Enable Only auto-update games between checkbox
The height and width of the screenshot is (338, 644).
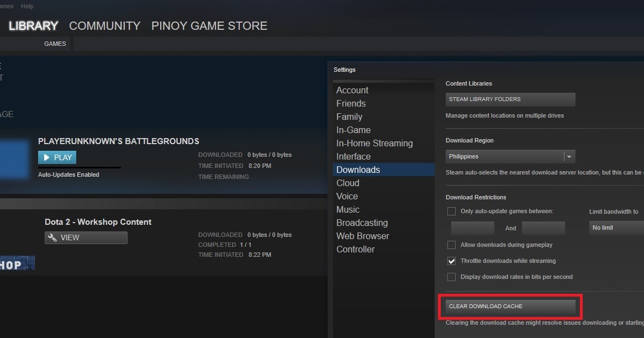[x=451, y=211]
